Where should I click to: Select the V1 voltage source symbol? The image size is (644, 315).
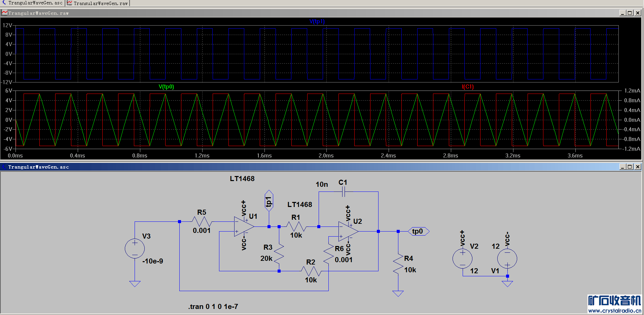pos(507,258)
